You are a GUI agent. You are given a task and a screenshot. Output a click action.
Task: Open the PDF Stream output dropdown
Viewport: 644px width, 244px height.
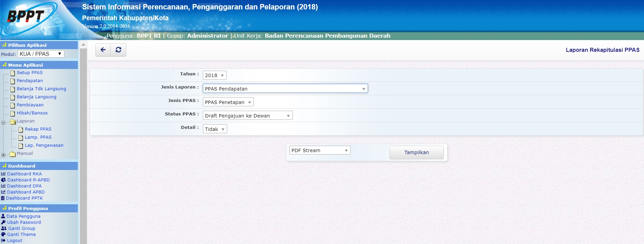click(x=320, y=150)
